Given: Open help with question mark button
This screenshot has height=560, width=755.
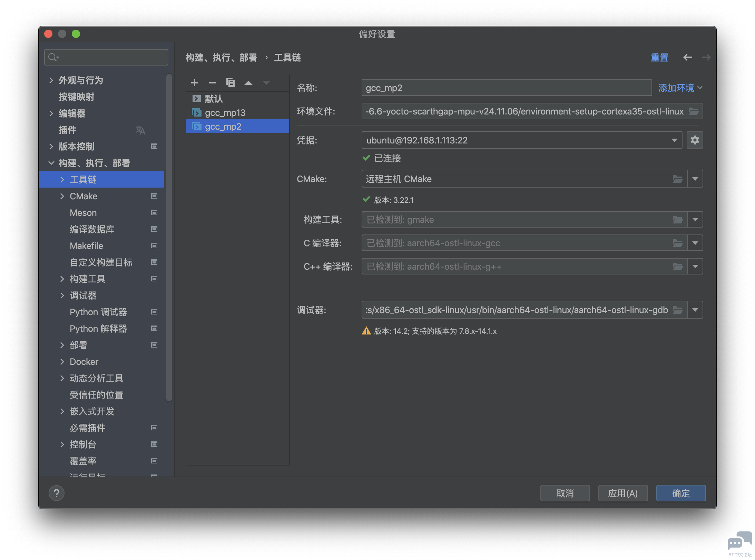Looking at the screenshot, I should point(57,493).
